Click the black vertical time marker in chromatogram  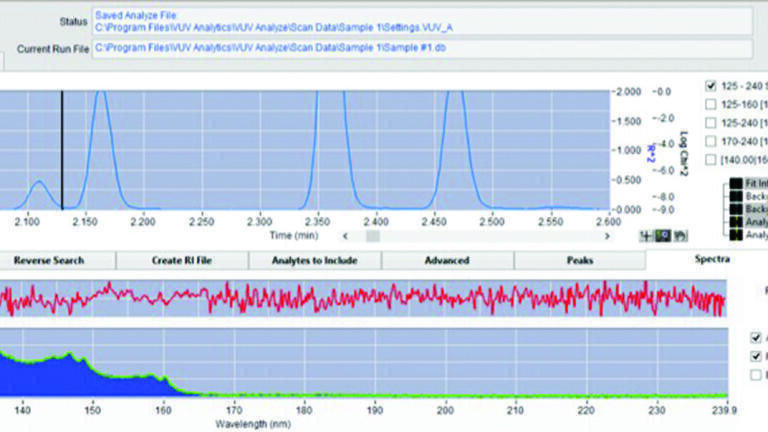coord(62,150)
